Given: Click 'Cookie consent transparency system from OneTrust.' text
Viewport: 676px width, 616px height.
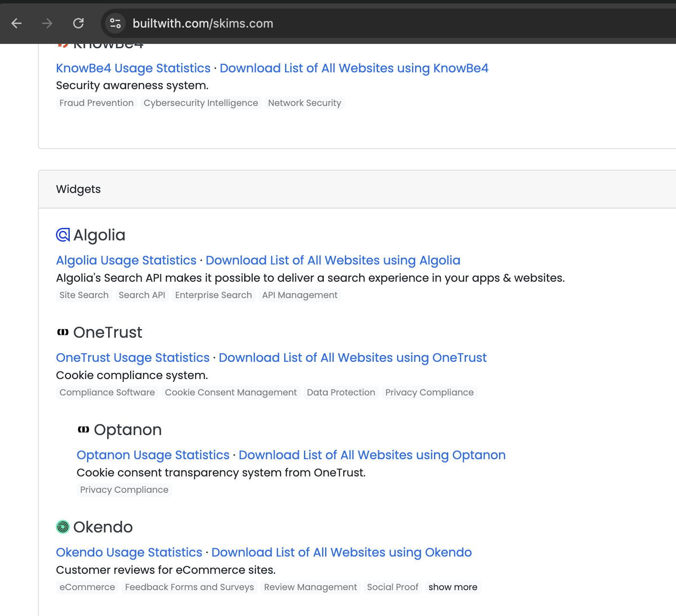Looking at the screenshot, I should (221, 473).
